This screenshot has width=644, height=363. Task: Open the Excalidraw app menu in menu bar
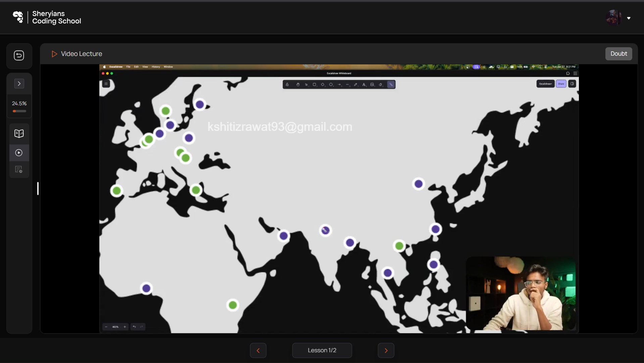(116, 67)
